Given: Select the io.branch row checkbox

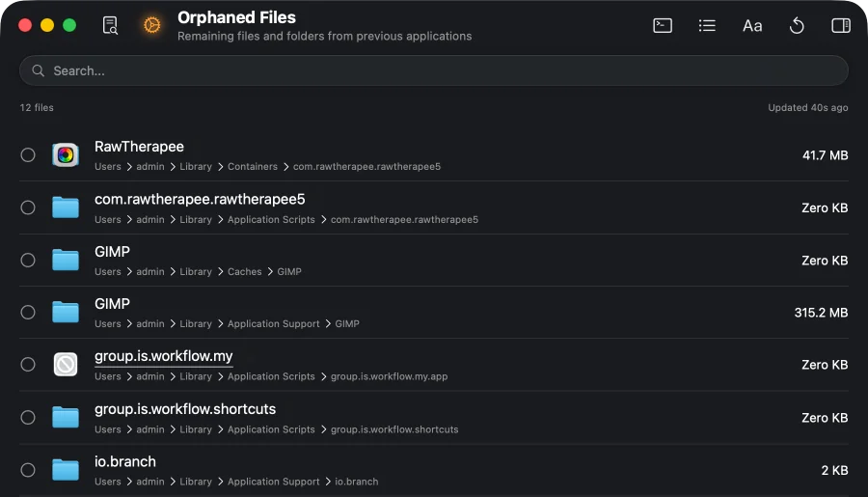Looking at the screenshot, I should [x=28, y=470].
